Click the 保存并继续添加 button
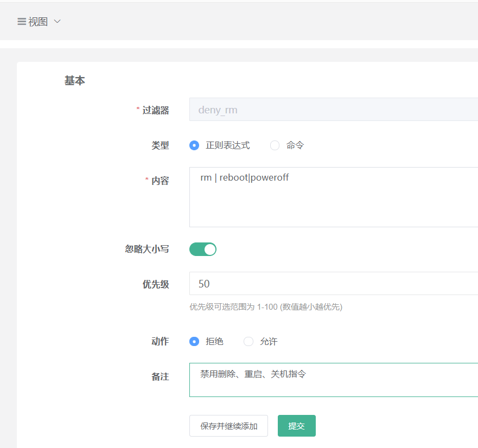Viewport: 478px width, 448px height. 228,426
